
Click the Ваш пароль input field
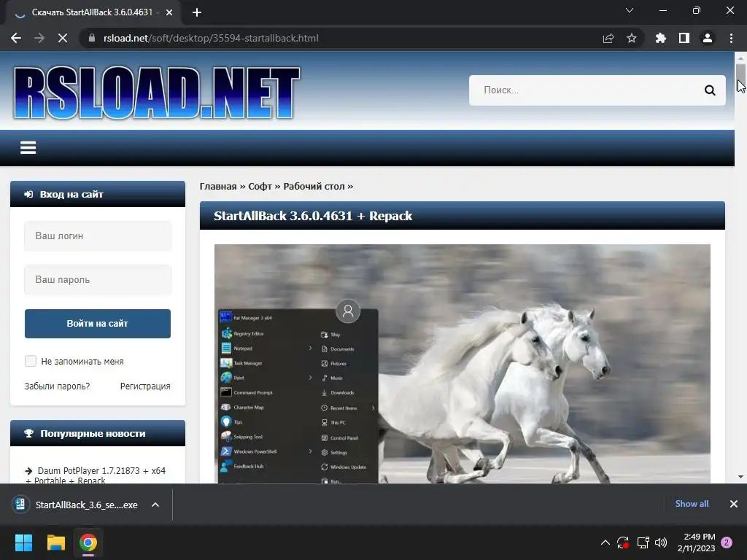[98, 279]
